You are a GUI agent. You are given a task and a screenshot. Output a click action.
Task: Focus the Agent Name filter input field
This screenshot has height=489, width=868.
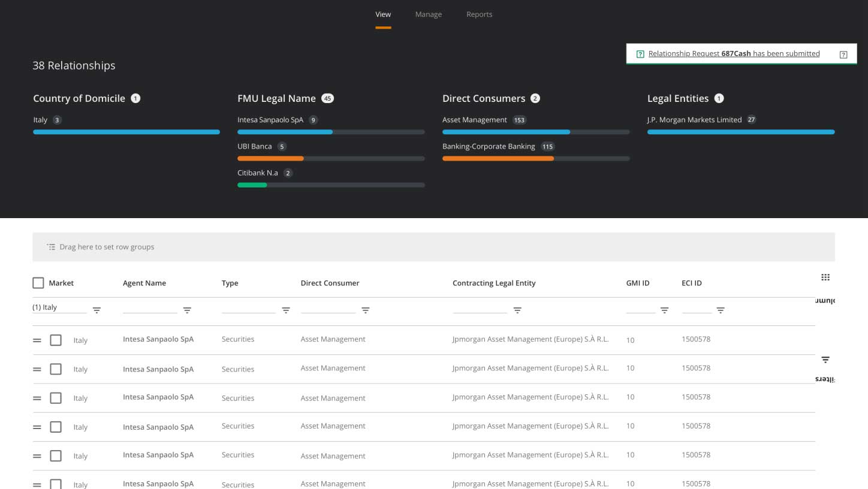pos(150,308)
